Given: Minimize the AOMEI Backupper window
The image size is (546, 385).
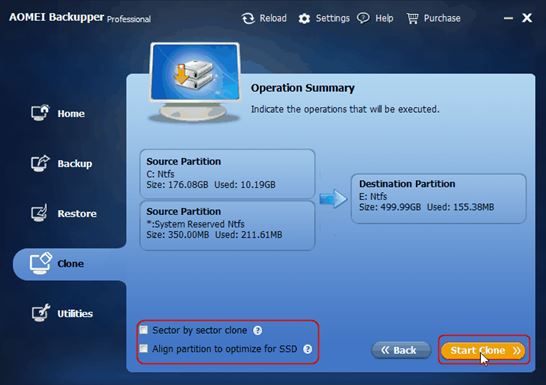Looking at the screenshot, I should (508, 18).
